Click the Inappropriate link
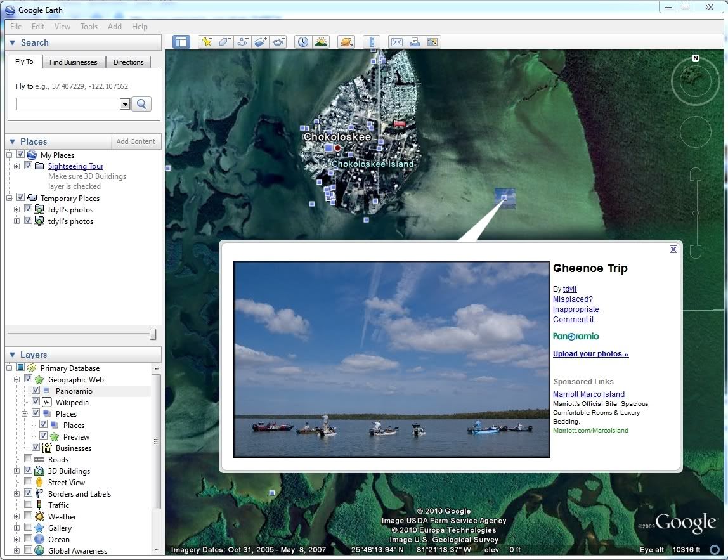Viewport: 728px width, 560px height. (x=576, y=309)
